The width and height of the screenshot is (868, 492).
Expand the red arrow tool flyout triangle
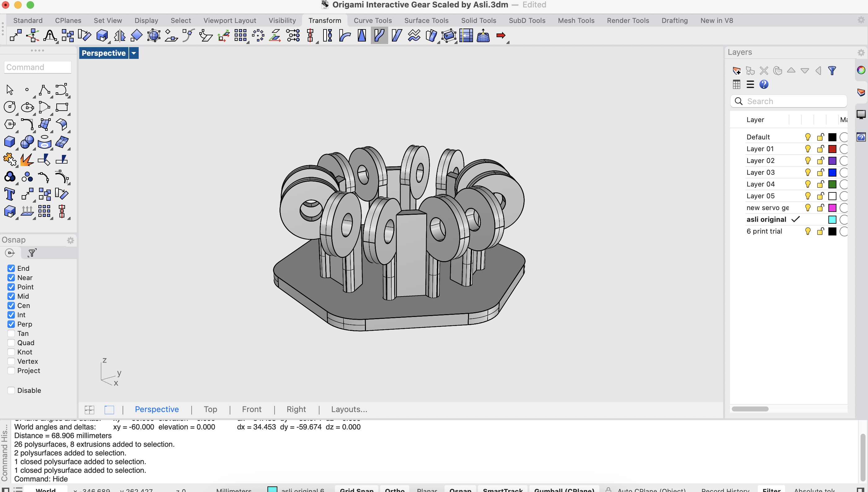pos(508,42)
